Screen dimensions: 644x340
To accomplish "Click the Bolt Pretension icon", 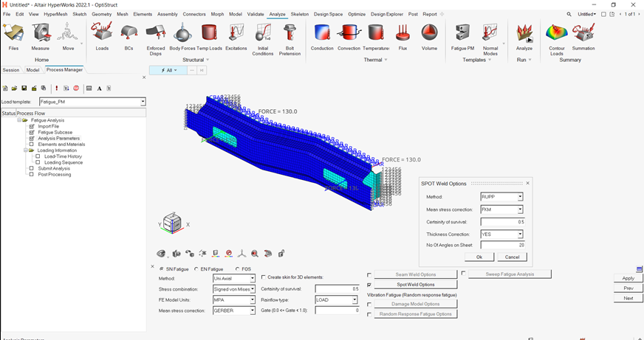I will [290, 33].
